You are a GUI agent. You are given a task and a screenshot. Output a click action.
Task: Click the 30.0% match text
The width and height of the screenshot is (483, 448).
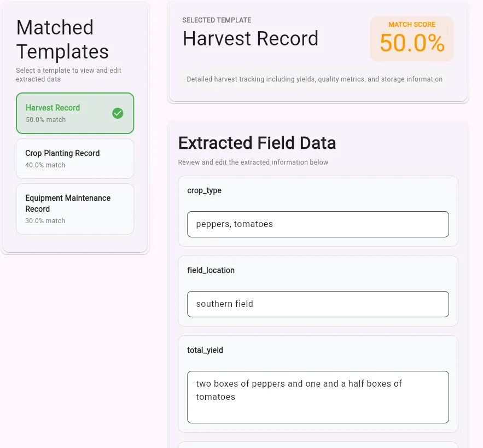click(x=45, y=221)
